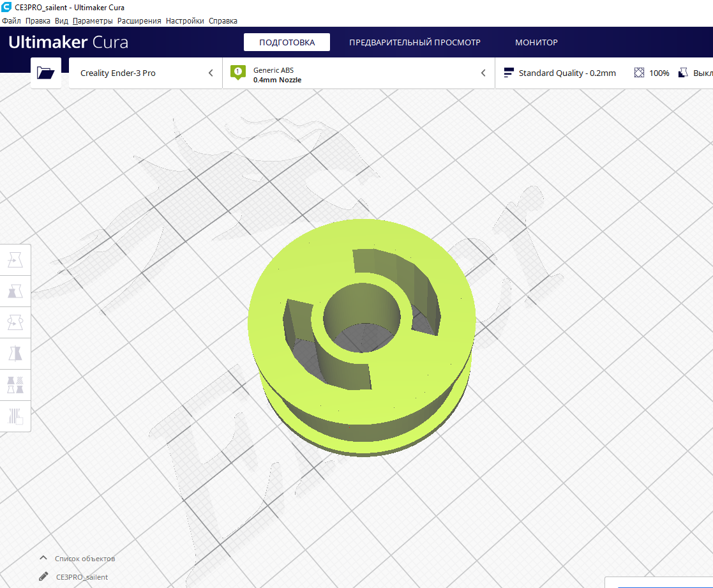Click the Cura application logo icon

(6, 7)
